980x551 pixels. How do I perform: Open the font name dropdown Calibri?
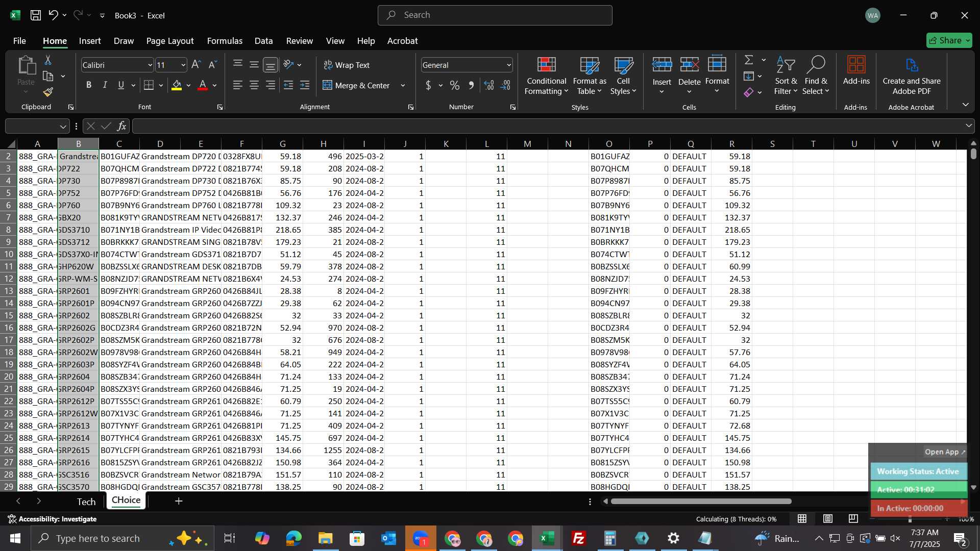(x=150, y=65)
